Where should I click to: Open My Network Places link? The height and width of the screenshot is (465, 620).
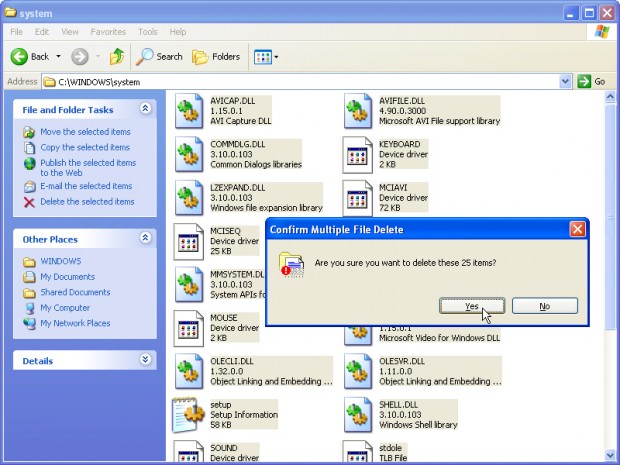75,323
